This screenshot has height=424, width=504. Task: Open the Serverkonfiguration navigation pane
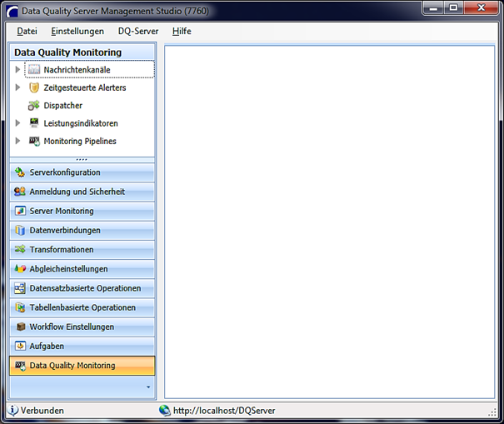(x=82, y=172)
